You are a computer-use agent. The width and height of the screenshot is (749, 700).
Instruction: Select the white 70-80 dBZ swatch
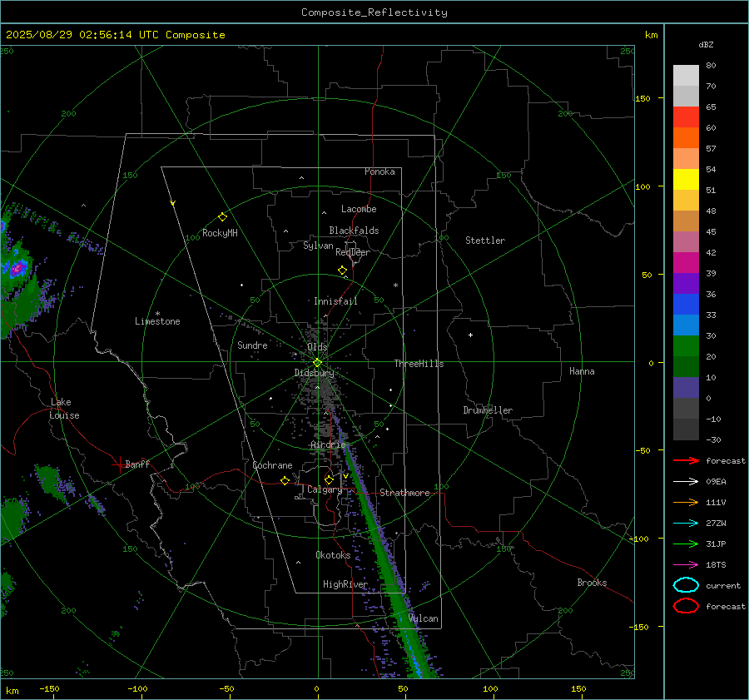pyautogui.click(x=686, y=76)
